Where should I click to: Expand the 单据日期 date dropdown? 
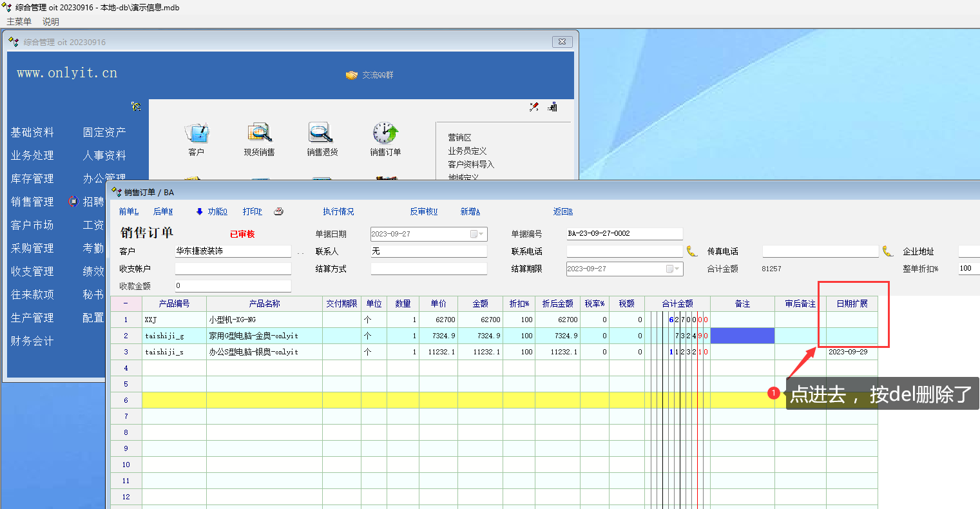pos(480,234)
